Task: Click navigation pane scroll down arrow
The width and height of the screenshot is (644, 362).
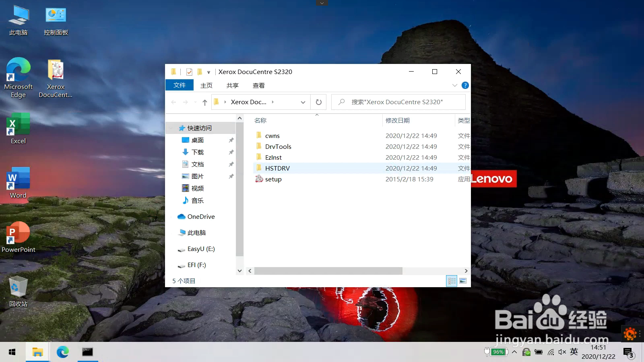Action: [x=239, y=271]
